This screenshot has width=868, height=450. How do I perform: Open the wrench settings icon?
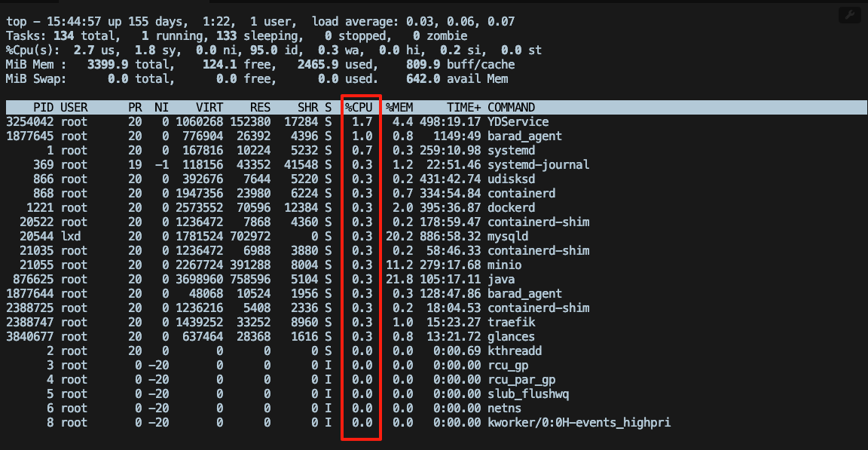pos(849,14)
